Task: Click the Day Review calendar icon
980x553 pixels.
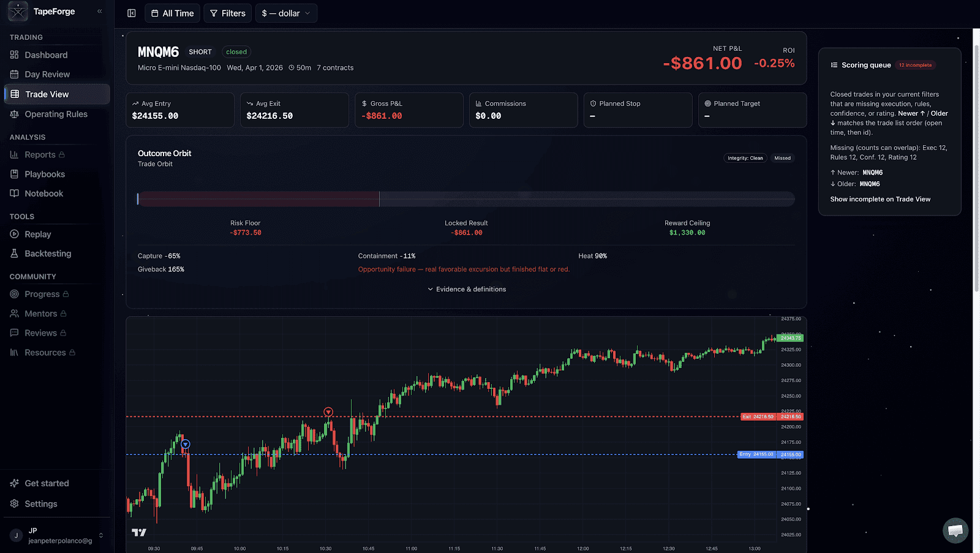Action: pos(14,75)
